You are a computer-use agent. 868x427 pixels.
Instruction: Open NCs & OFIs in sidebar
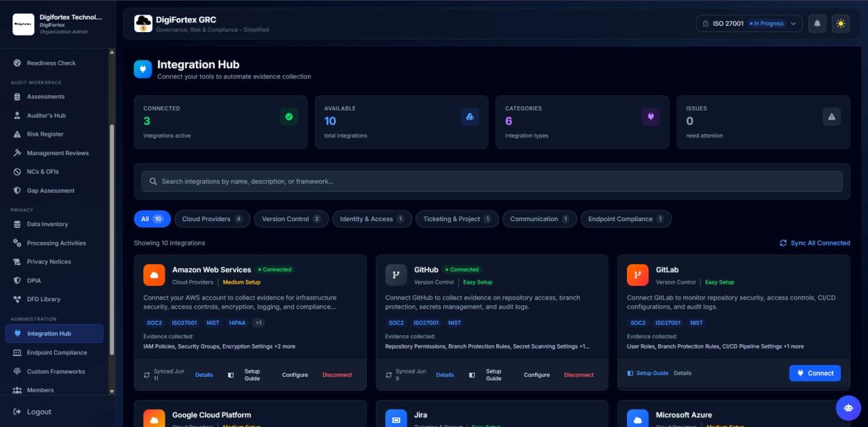coord(54,172)
